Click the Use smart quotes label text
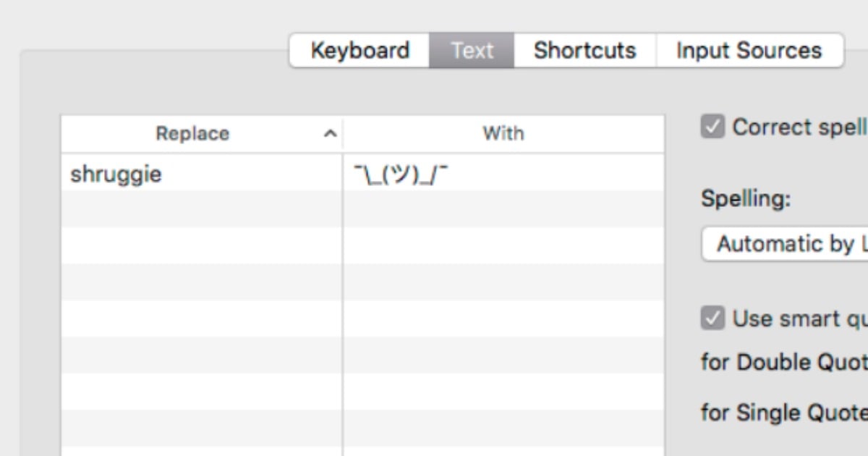This screenshot has height=456, width=868. 800,318
